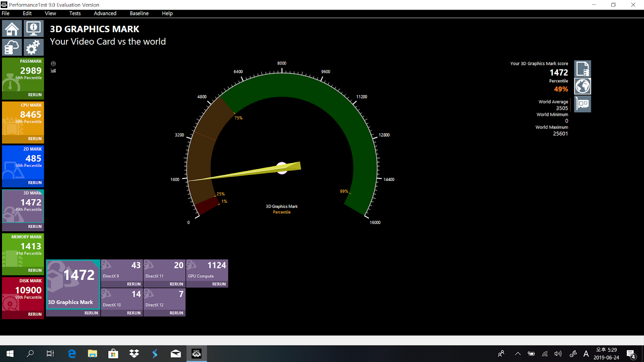Select the Disk Mark 10900 score

29,290
